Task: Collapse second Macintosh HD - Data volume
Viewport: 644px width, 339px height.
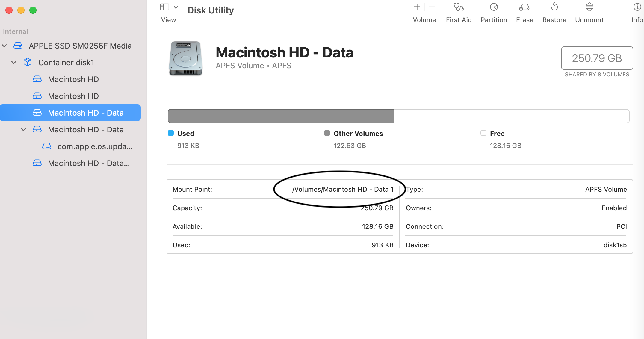Action: pos(23,130)
